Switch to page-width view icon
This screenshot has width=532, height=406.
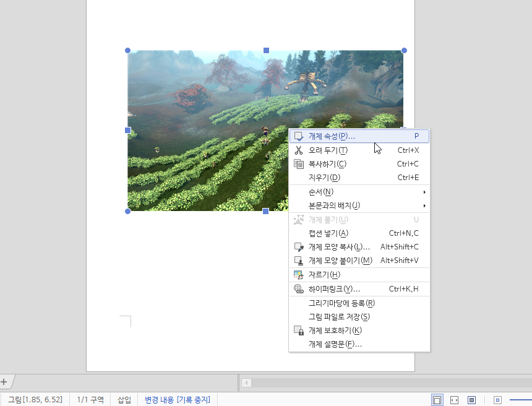[454, 400]
